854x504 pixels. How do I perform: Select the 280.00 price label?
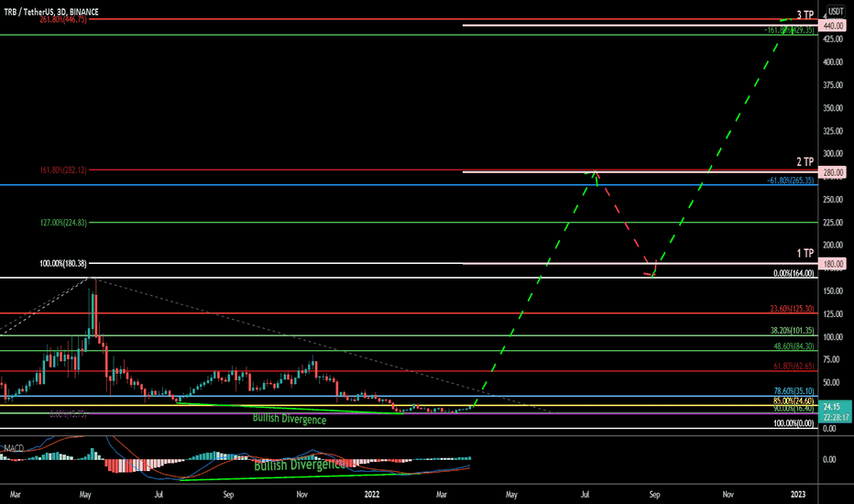833,172
